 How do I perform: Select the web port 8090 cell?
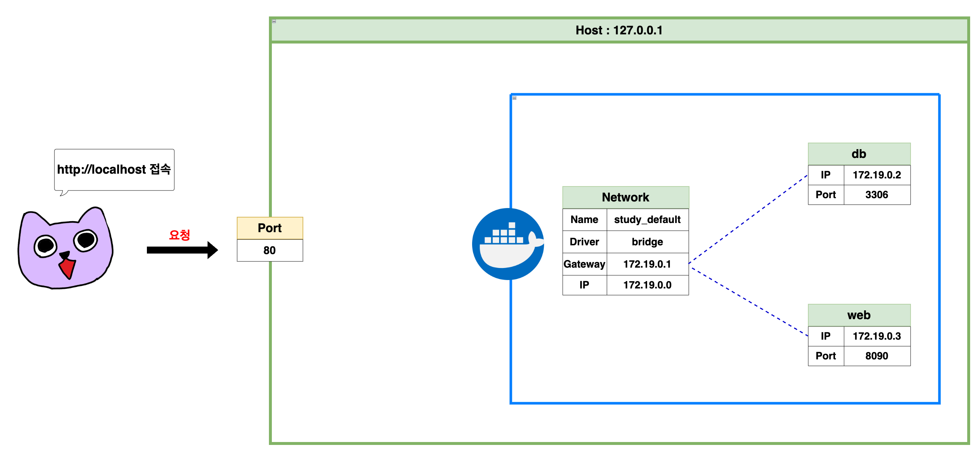coord(877,356)
